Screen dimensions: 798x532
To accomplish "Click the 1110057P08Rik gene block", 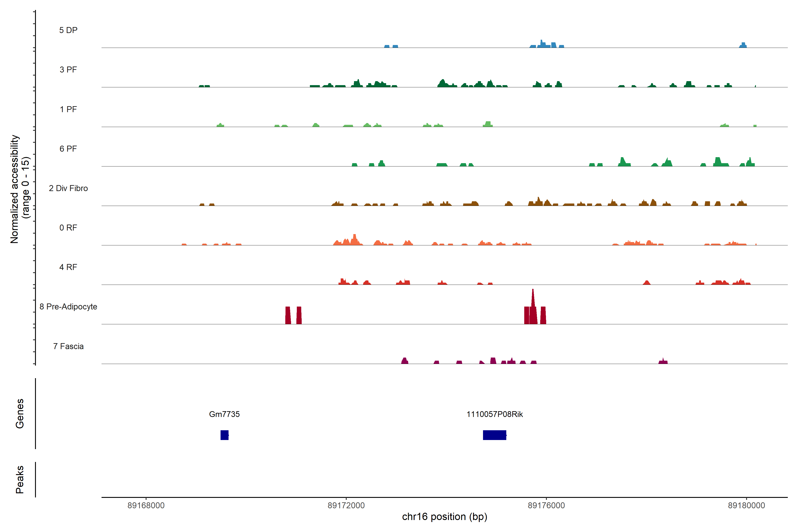I will [494, 435].
